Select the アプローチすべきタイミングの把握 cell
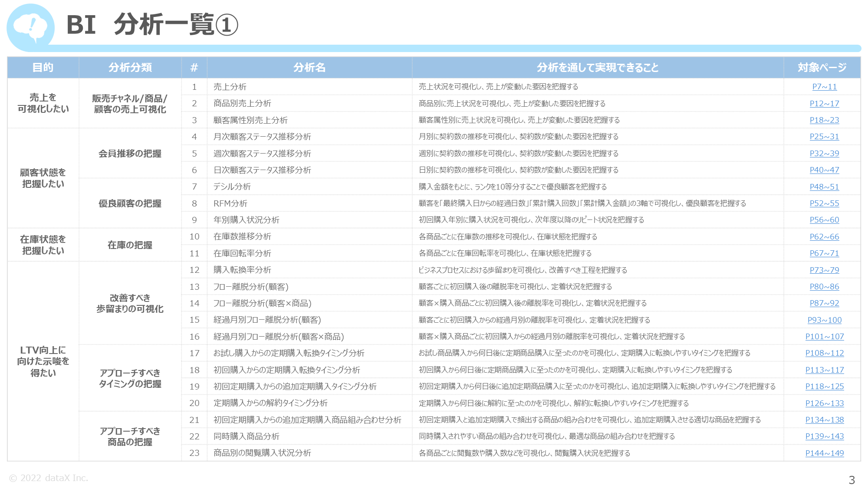868x488 pixels. coord(130,378)
